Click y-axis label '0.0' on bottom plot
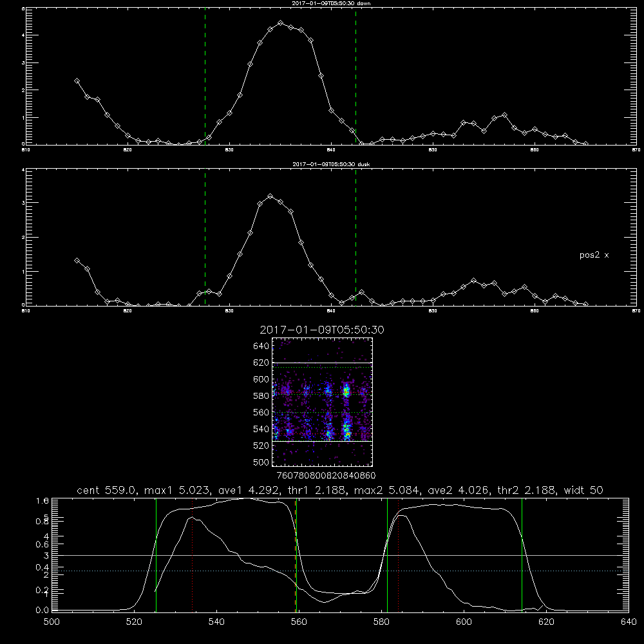Screen dimensions: 644x644 (43, 611)
